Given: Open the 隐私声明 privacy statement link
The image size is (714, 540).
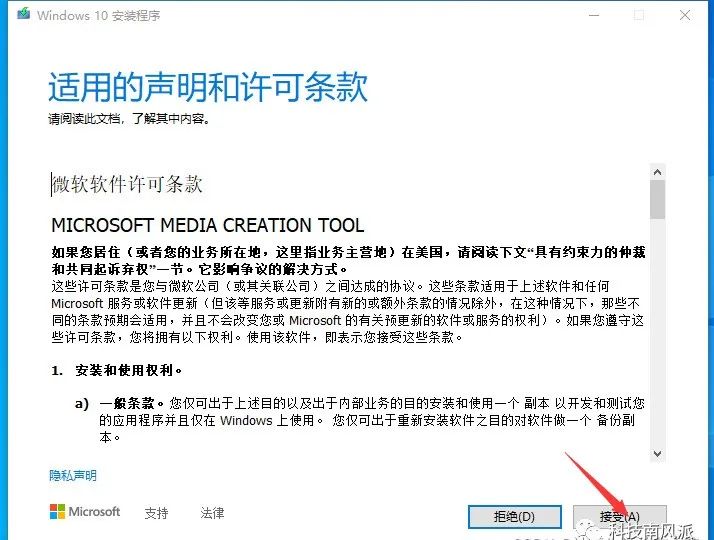Looking at the screenshot, I should [73, 476].
